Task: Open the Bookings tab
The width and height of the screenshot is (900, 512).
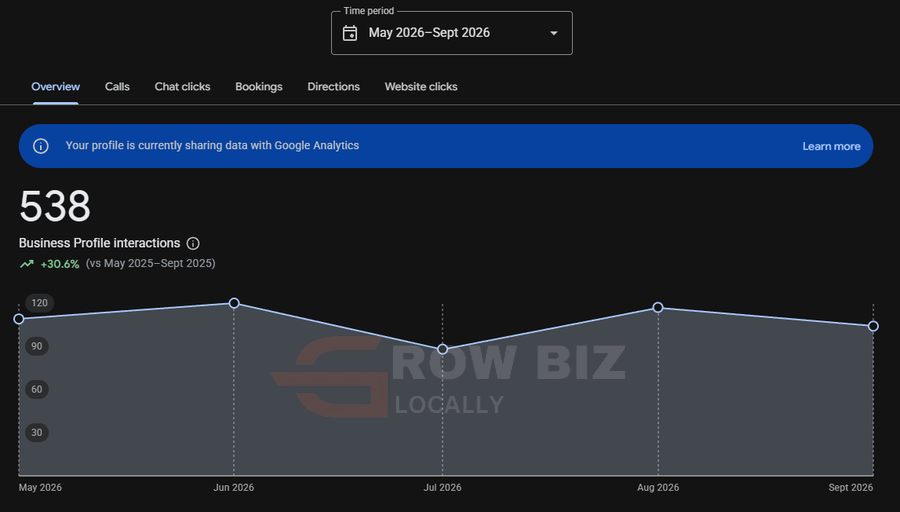Action: (x=259, y=87)
